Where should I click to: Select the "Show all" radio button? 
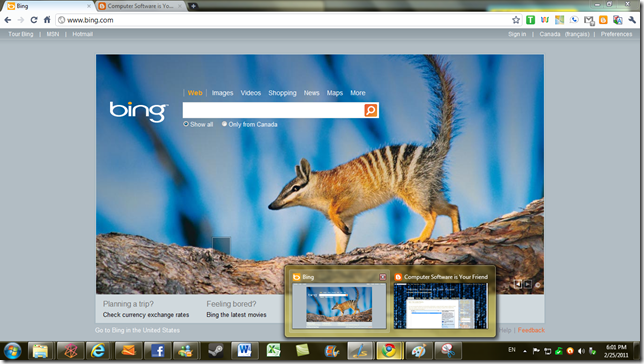tap(186, 124)
